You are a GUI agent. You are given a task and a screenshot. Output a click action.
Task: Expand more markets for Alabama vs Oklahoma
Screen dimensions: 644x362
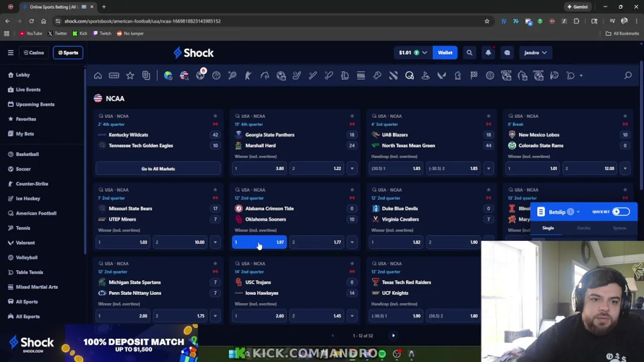coord(352,242)
